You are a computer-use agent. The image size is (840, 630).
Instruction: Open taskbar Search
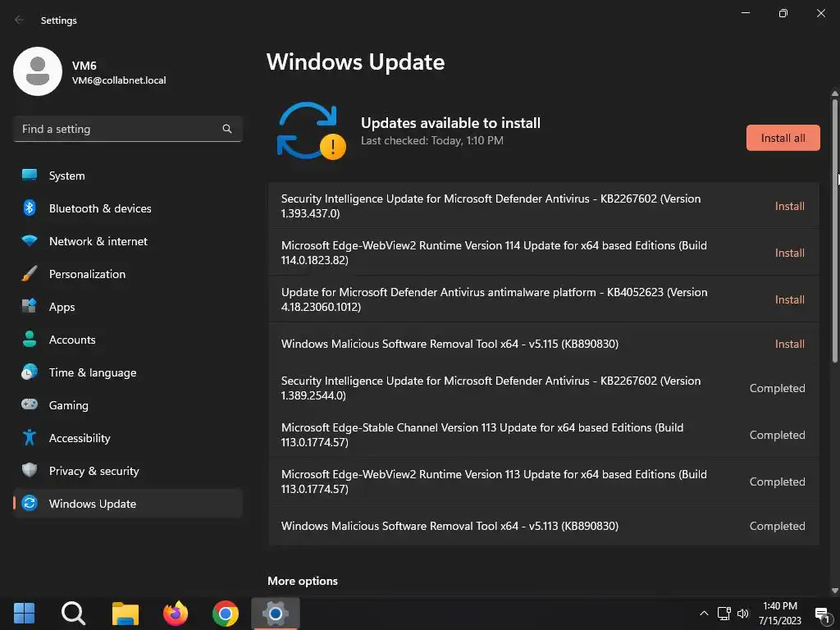tap(73, 614)
